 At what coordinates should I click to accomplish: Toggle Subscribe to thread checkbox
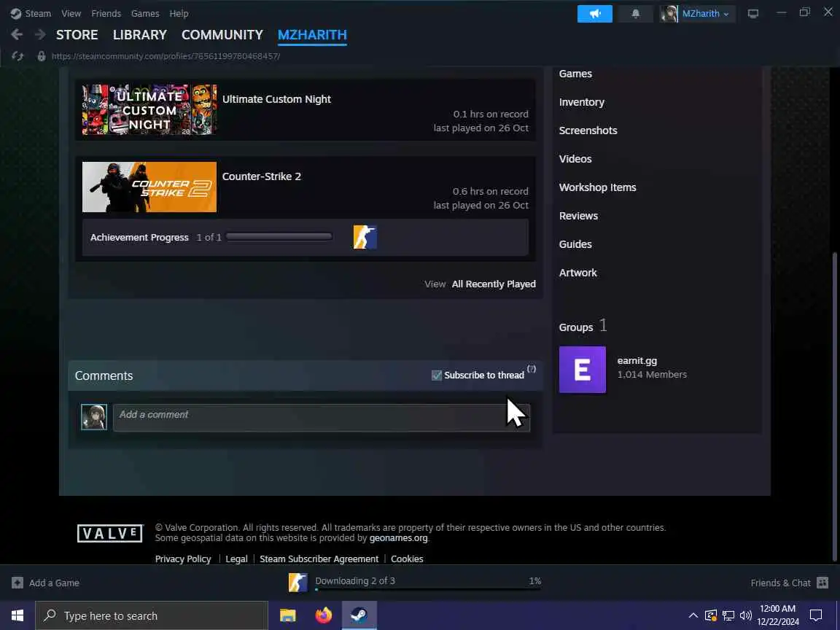click(x=437, y=375)
